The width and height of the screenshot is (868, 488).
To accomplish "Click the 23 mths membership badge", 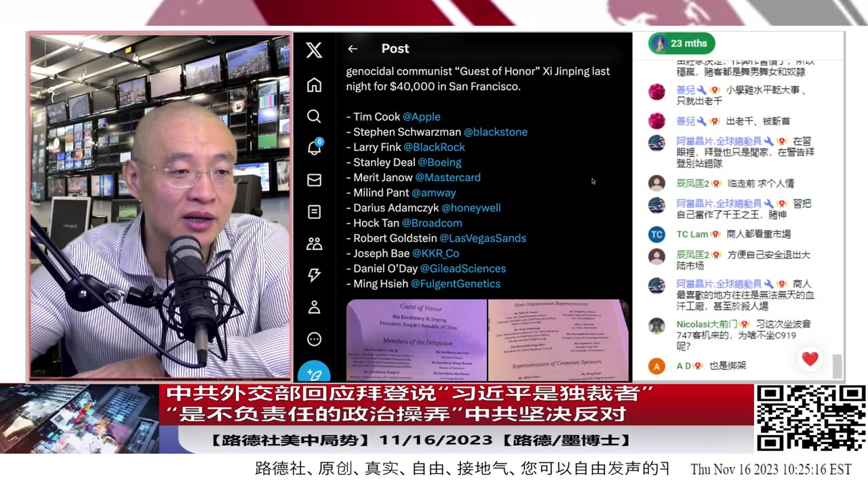I will pyautogui.click(x=682, y=43).
